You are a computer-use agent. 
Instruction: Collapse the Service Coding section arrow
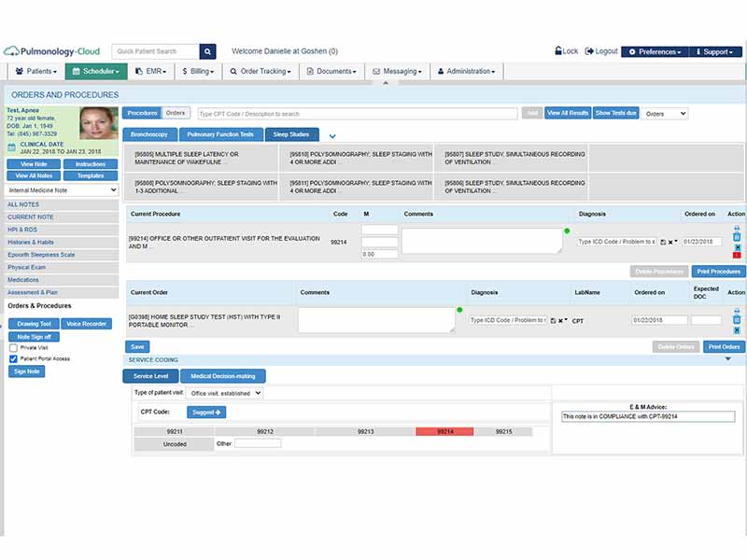tap(728, 359)
